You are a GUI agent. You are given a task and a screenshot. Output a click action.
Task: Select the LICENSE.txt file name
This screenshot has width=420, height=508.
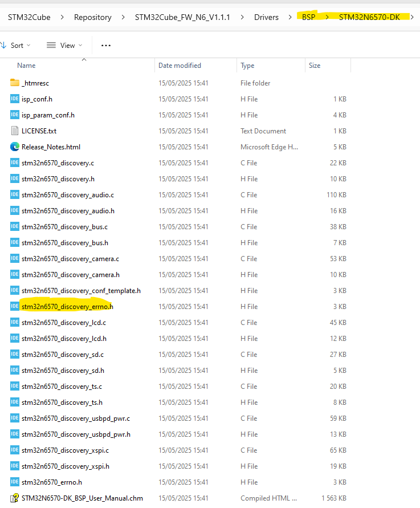(39, 131)
